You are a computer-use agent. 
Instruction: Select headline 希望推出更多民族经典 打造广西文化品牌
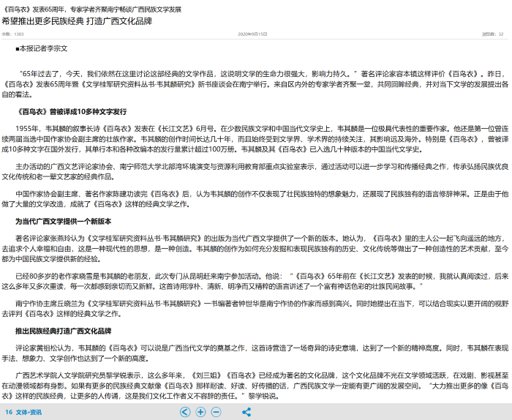tap(77, 21)
